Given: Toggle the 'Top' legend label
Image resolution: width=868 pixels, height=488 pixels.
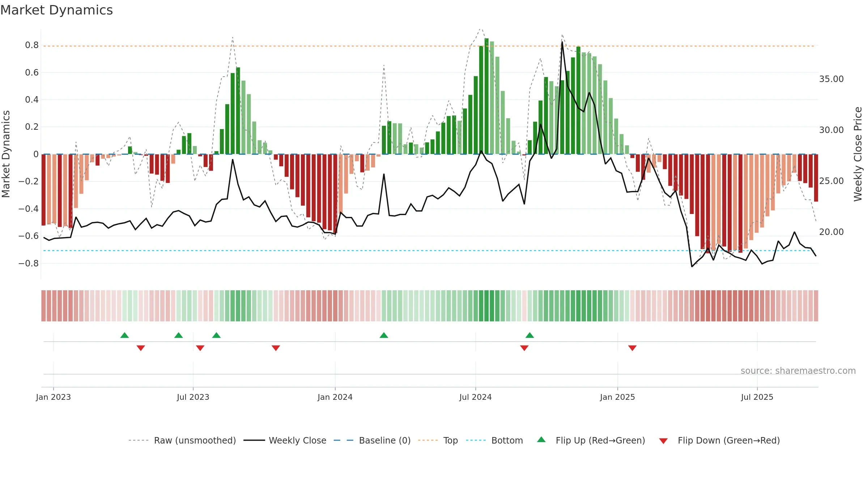Looking at the screenshot, I should coord(451,440).
